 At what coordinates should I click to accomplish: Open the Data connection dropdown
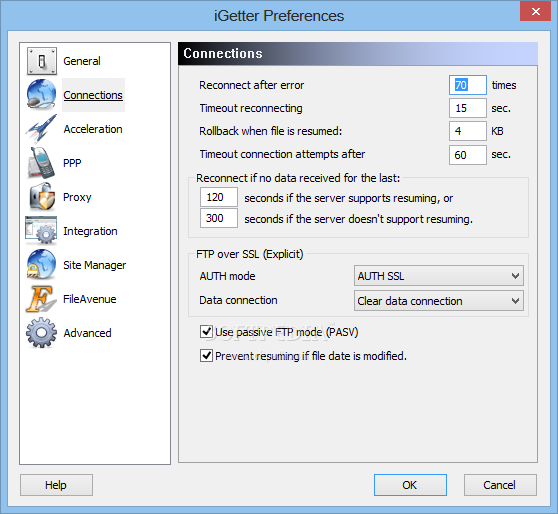pos(438,301)
